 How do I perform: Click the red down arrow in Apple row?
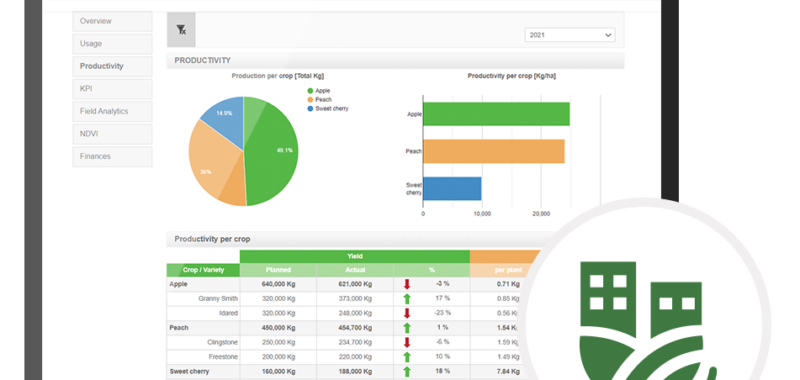407,284
